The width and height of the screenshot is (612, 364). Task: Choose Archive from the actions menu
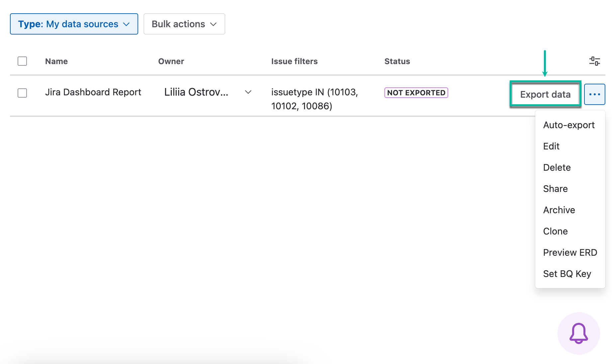pyautogui.click(x=570, y=210)
